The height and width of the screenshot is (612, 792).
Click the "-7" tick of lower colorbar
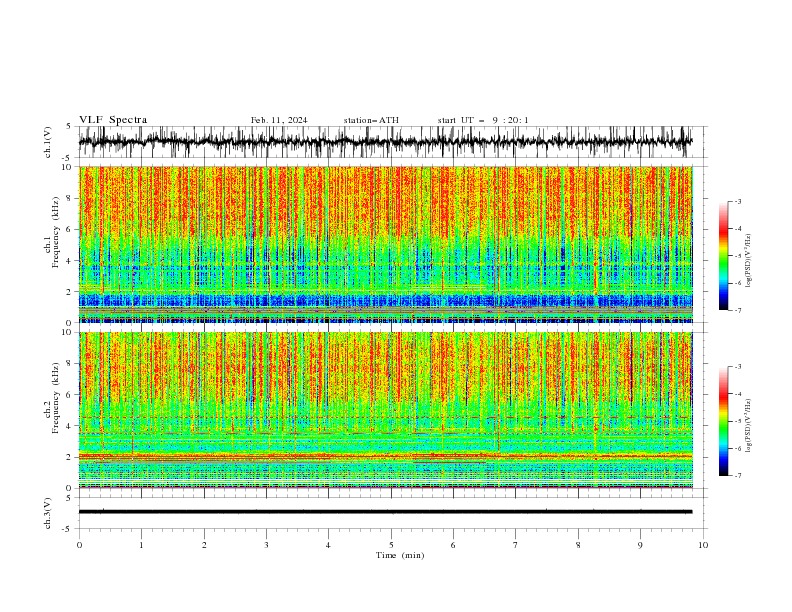[738, 476]
